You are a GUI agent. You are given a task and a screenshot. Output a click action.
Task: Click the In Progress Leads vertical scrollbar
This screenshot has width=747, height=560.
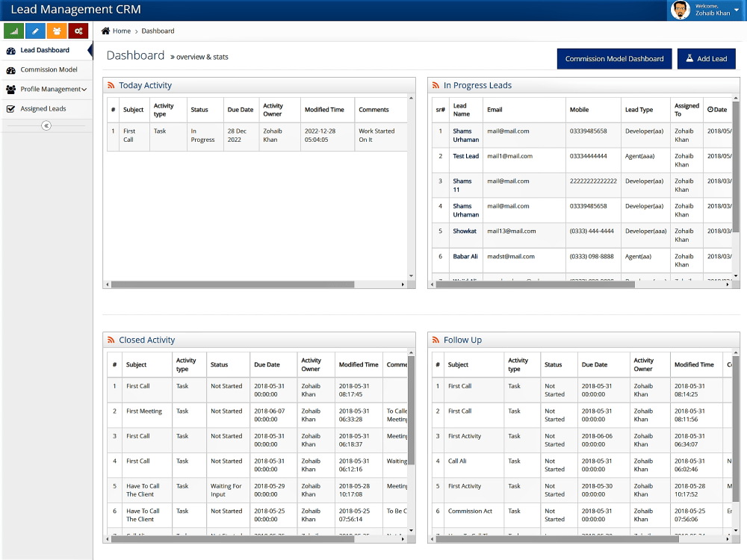point(736,167)
